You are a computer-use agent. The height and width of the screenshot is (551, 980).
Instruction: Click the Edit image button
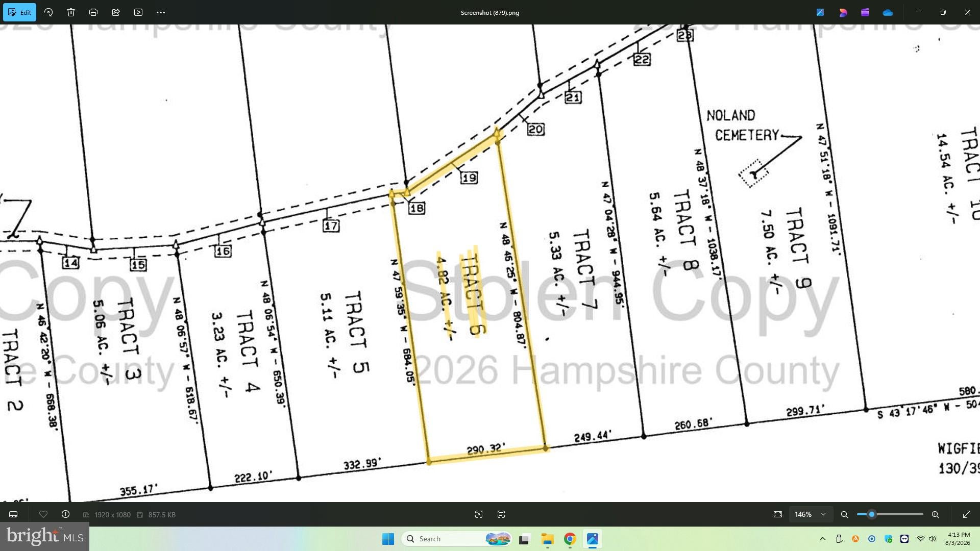point(19,12)
